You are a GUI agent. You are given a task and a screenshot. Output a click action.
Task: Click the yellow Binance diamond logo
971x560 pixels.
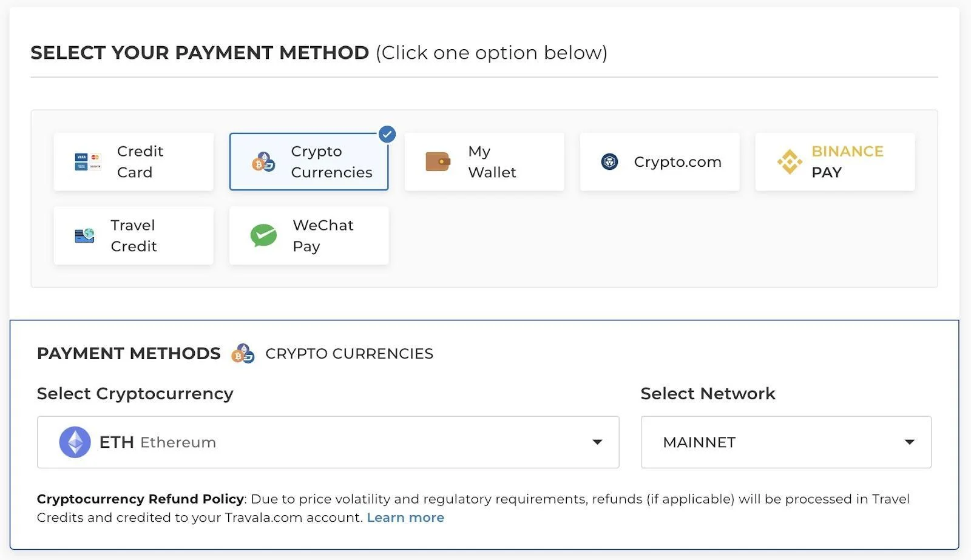click(789, 162)
